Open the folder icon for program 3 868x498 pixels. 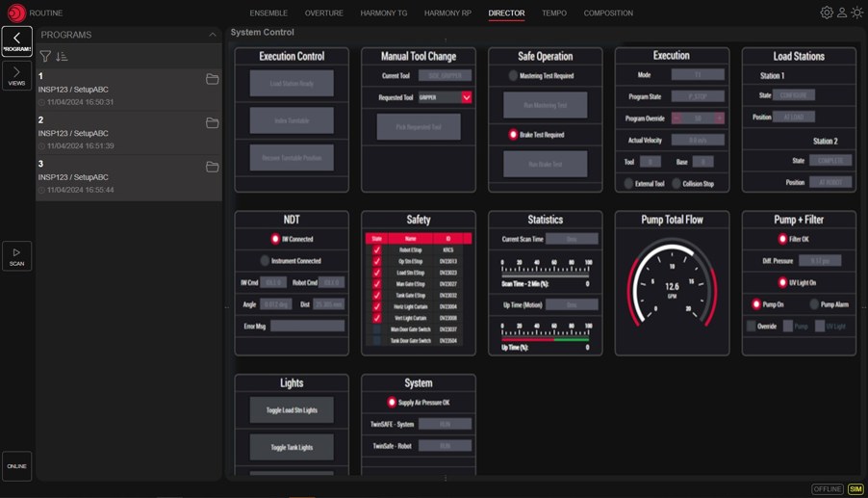tap(212, 167)
